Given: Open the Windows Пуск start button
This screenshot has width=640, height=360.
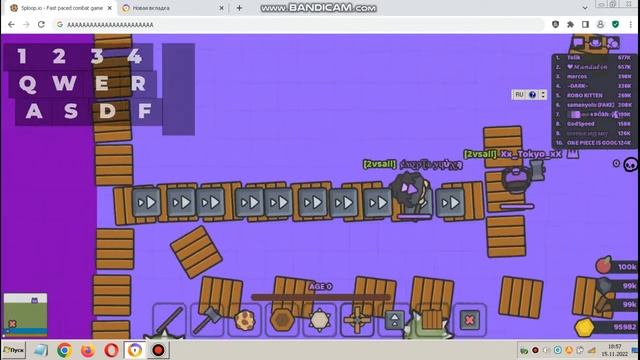Looking at the screenshot, I should (14, 350).
